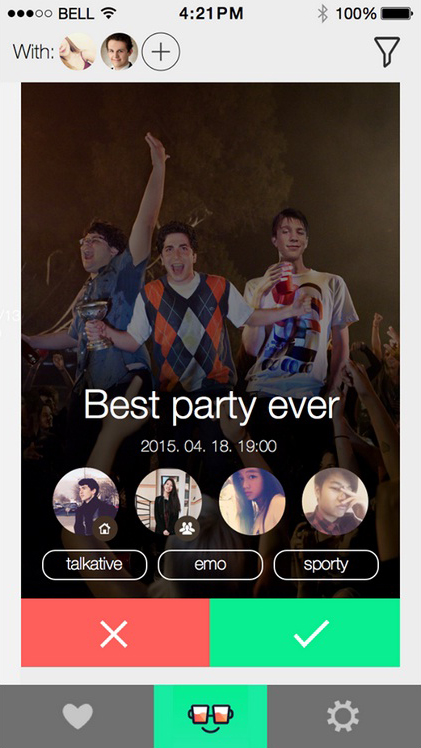View first attendee's profile photo
The height and width of the screenshot is (748, 421).
coord(85,501)
